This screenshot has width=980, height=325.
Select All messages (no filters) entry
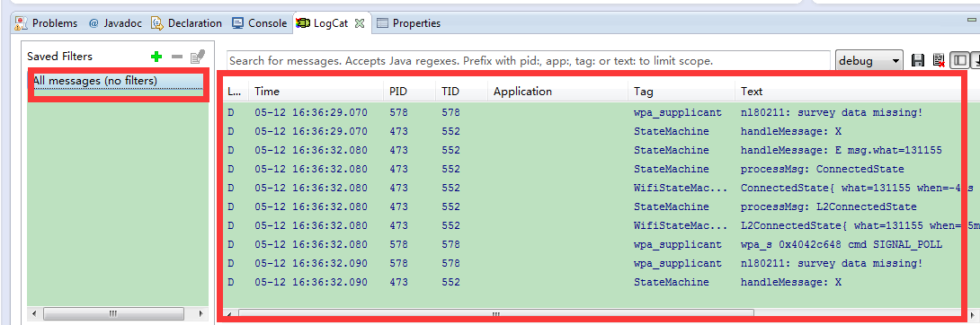coord(119,81)
